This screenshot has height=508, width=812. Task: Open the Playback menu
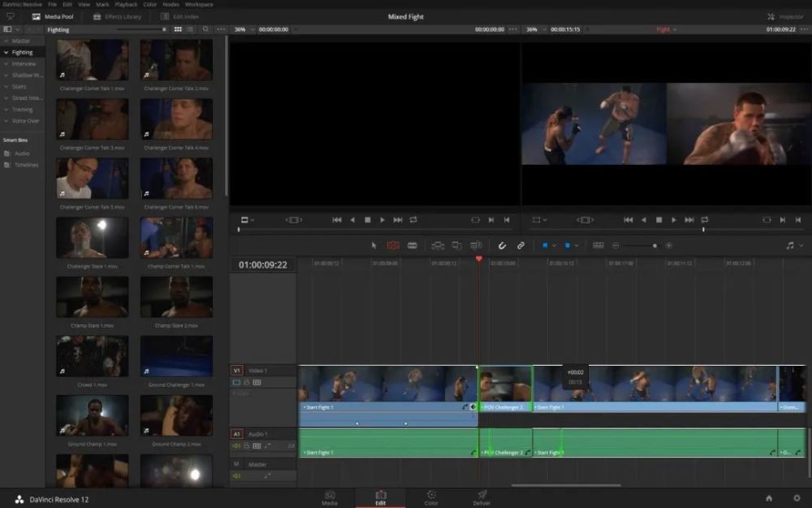pos(126,4)
